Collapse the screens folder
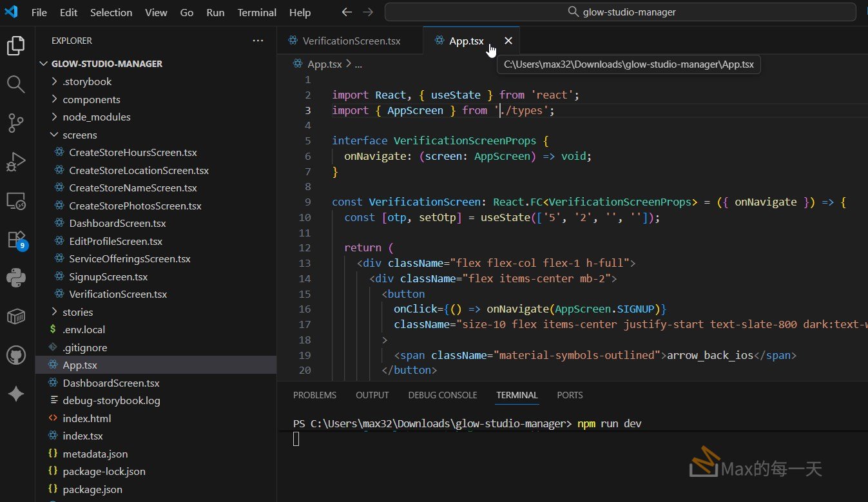Screen dimensions: 868x502 (x=79, y=135)
